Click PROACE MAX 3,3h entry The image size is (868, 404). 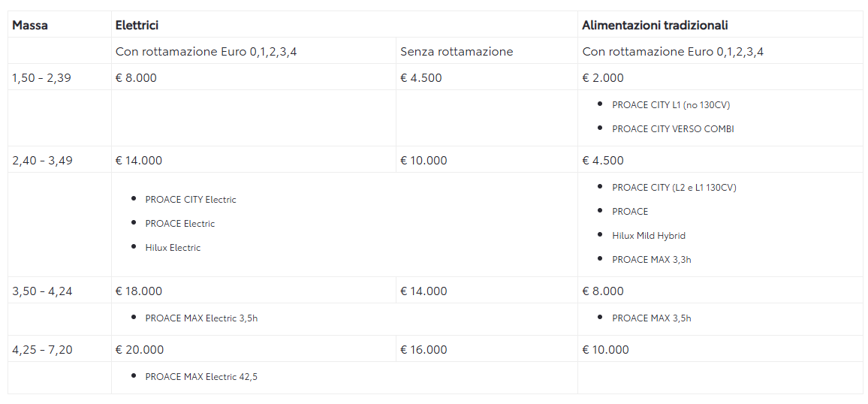click(652, 259)
